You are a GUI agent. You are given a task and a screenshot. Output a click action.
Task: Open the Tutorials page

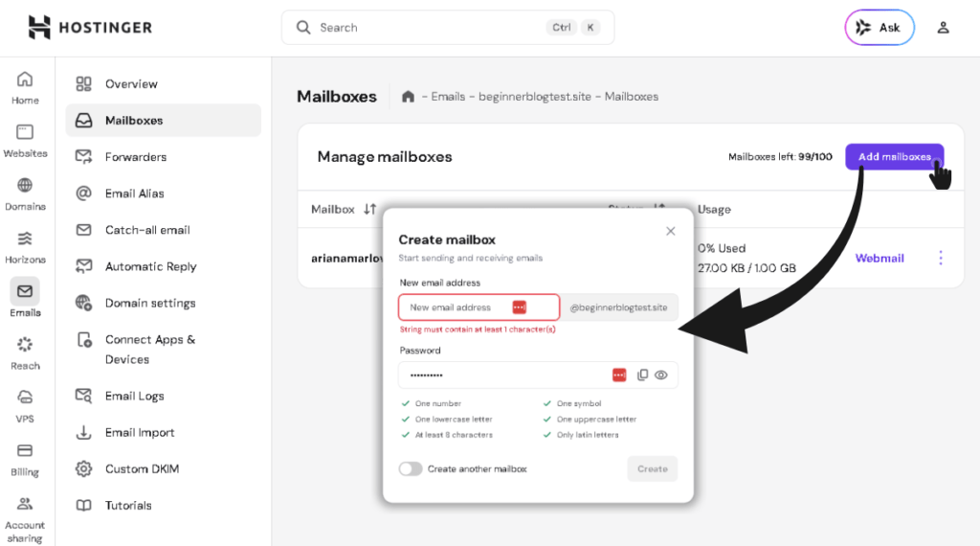(164, 506)
